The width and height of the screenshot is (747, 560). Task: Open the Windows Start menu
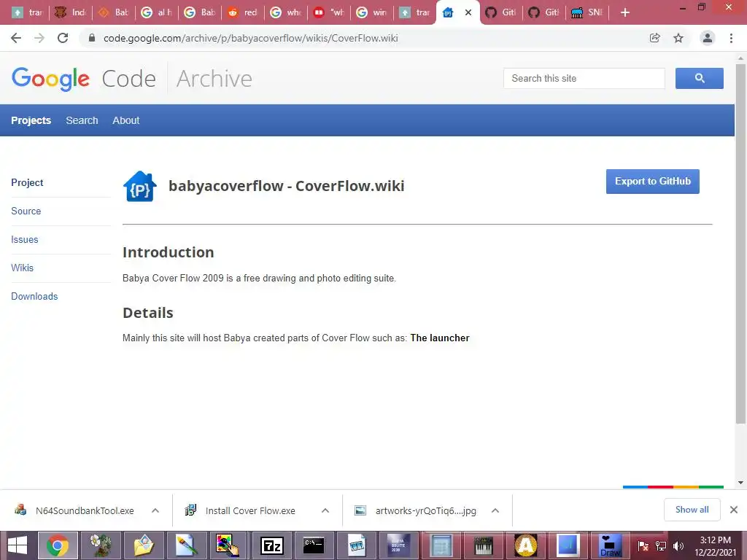pyautogui.click(x=18, y=545)
